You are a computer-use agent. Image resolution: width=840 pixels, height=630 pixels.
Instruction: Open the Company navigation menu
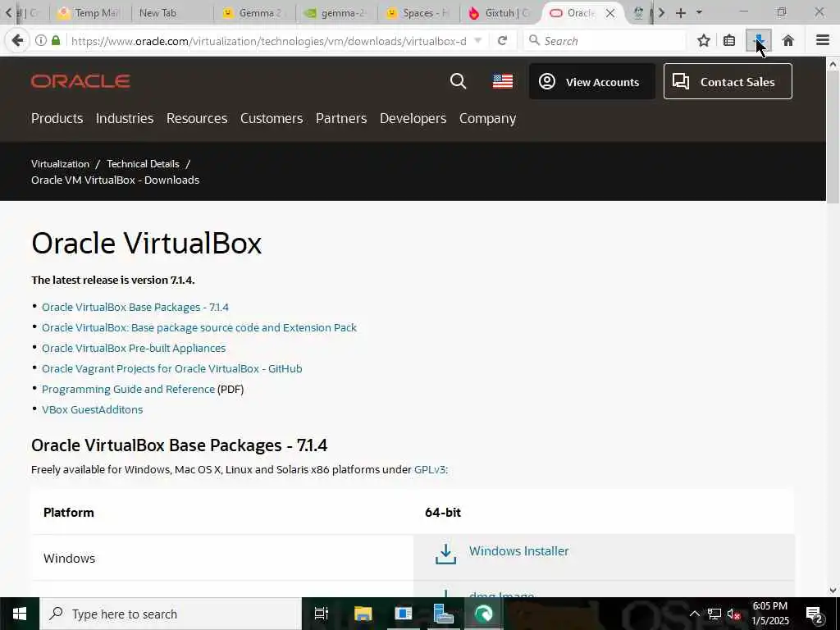click(x=487, y=118)
